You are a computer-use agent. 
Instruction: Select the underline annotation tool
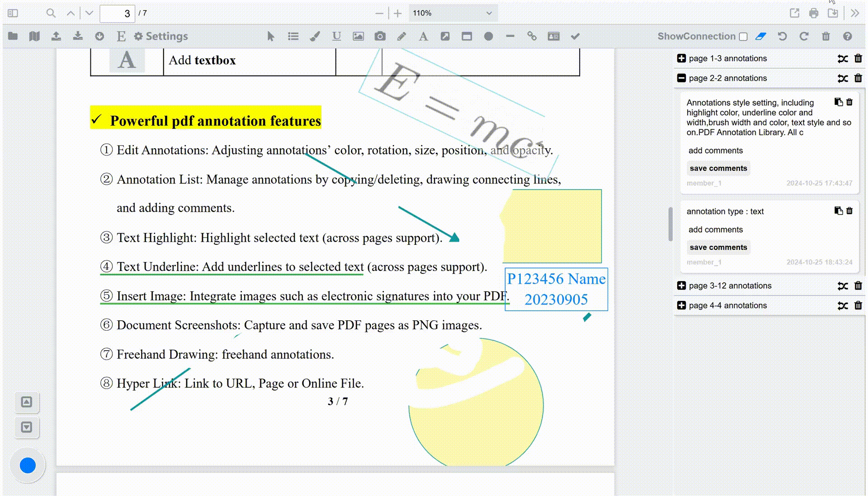click(x=336, y=37)
